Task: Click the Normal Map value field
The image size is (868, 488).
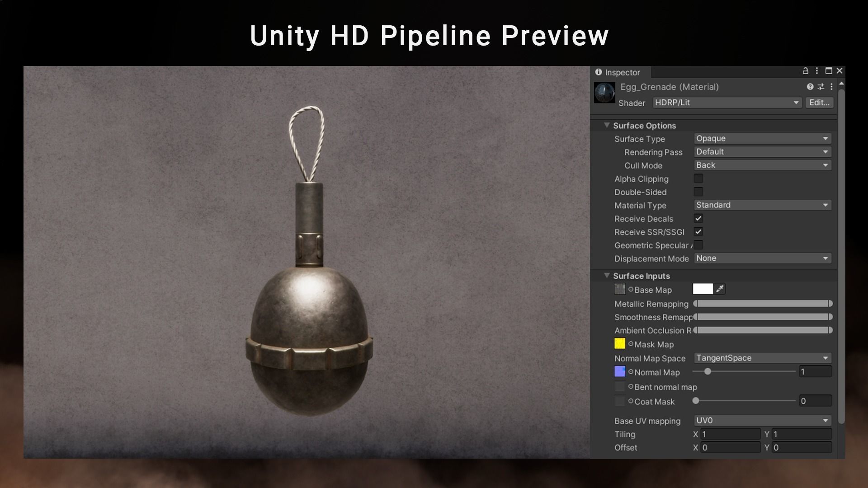Action: [815, 372]
